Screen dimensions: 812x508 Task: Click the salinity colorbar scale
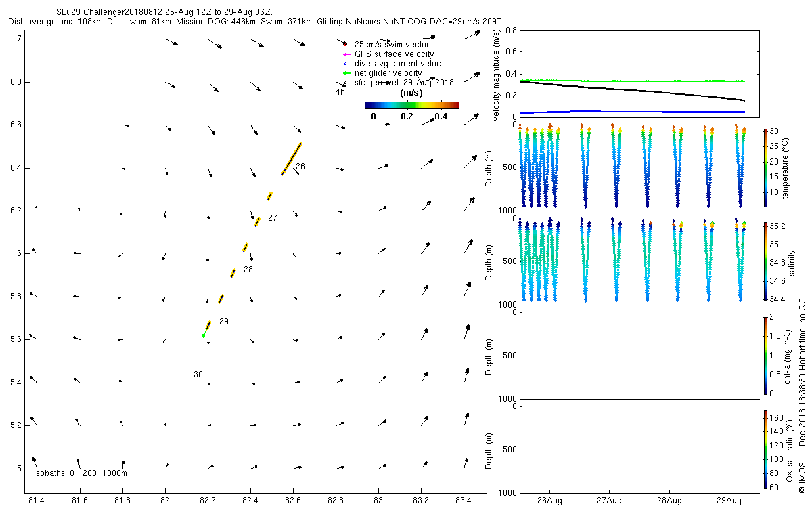pos(765,261)
